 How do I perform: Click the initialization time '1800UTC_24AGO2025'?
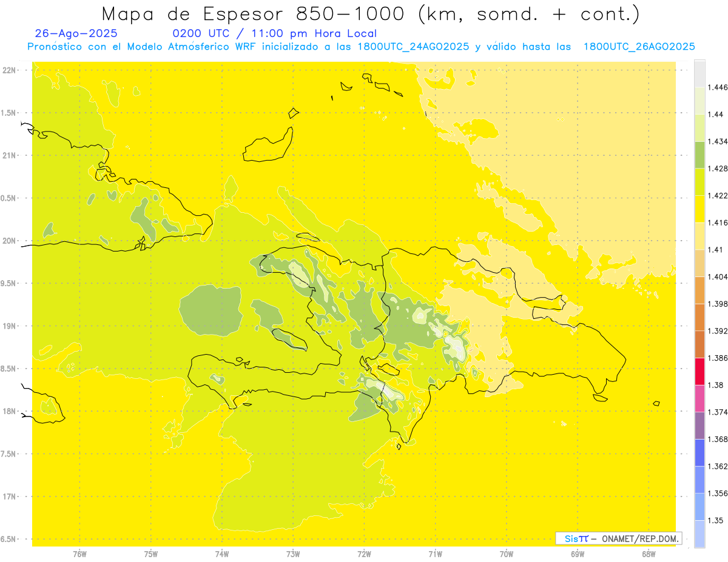point(413,47)
